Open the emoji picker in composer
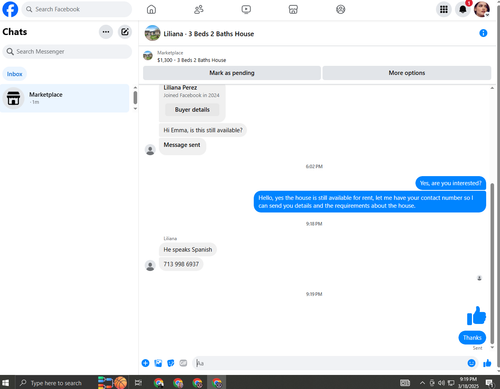 coord(471,363)
